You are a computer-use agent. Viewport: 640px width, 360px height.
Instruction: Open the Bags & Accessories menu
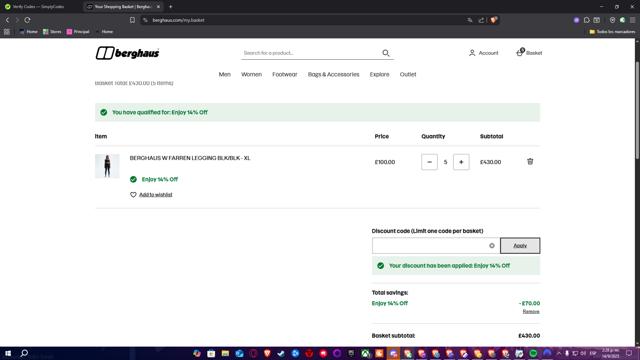point(333,74)
